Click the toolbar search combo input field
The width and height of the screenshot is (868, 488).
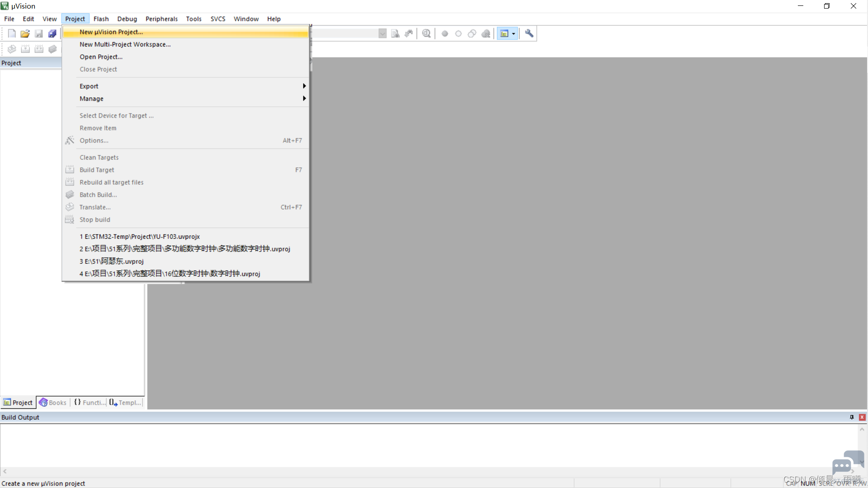[x=345, y=33]
